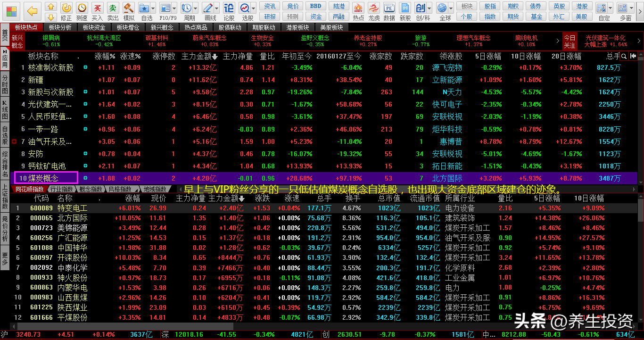Click the red 买入 buy icon
The width and height of the screenshot is (644, 340).
click(x=97, y=8)
